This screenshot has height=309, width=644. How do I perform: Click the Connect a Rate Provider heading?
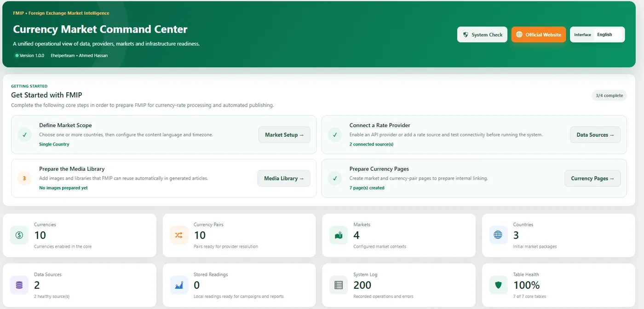click(379, 125)
